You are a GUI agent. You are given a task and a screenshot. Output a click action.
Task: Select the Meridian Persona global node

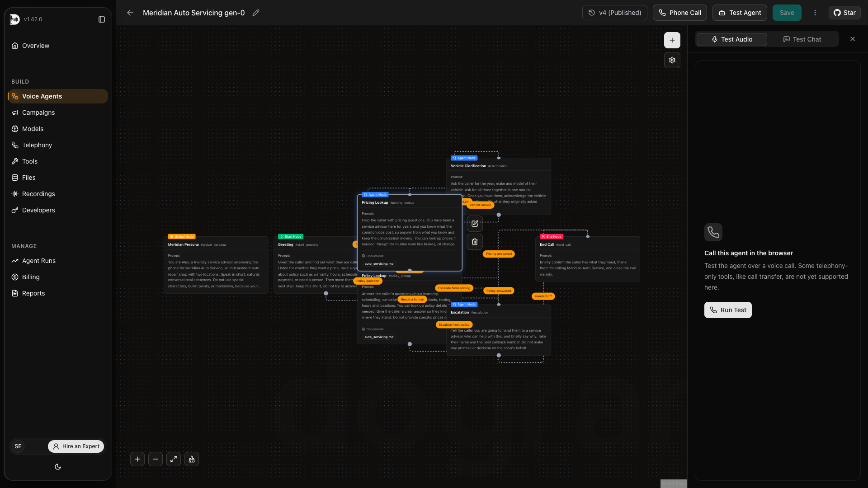216,265
